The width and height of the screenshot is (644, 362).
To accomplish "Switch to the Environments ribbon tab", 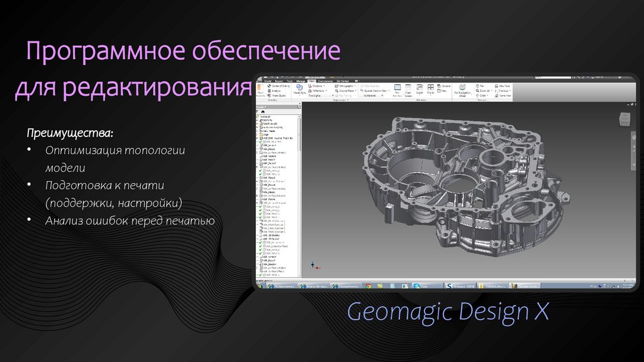I will (x=326, y=80).
